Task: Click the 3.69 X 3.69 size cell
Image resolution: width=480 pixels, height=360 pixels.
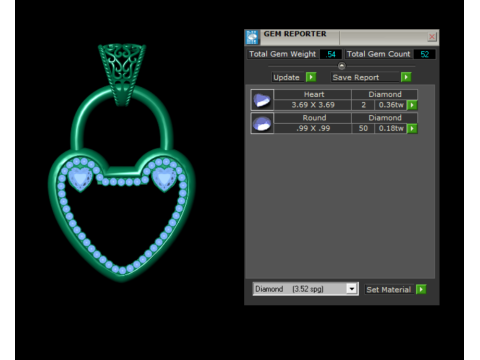Action: coord(313,105)
